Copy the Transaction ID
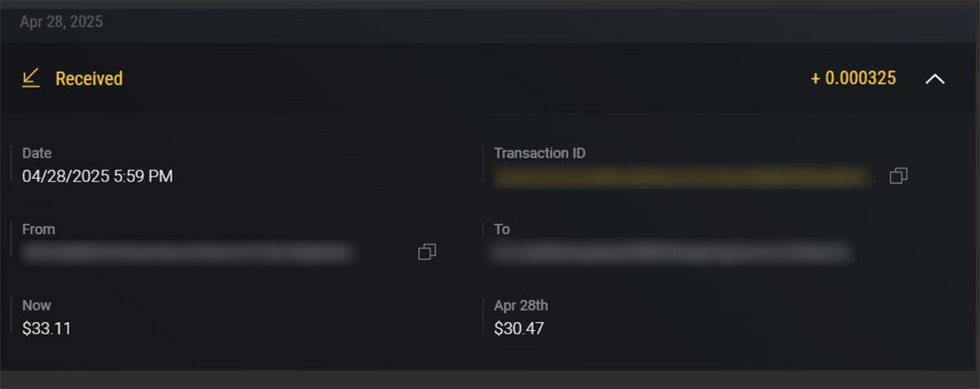980x389 pixels. (898, 176)
